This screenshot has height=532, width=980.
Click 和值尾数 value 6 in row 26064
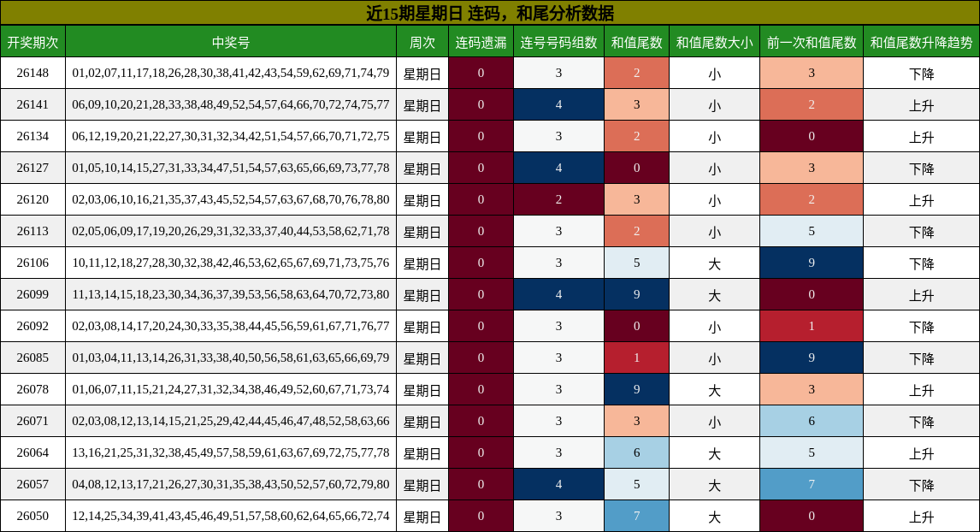click(x=637, y=452)
